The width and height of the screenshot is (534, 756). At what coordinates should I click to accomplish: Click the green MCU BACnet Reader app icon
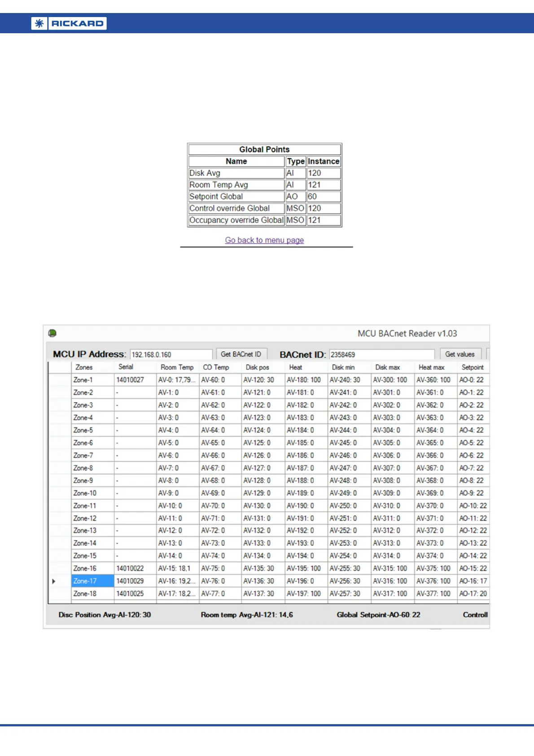(53, 333)
